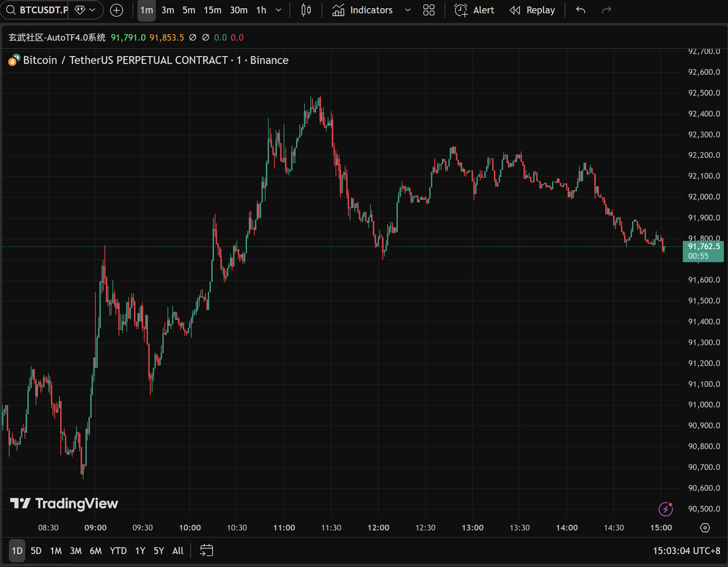The width and height of the screenshot is (728, 567).
Task: Click the BTCUSDT.P symbol search field
Action: pyautogui.click(x=38, y=10)
